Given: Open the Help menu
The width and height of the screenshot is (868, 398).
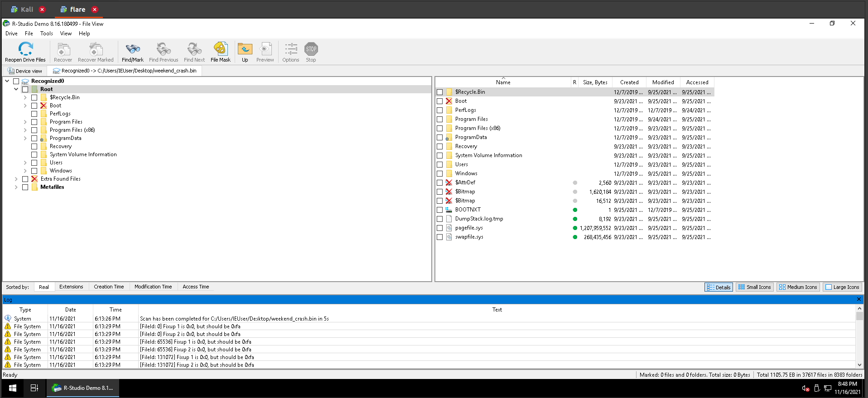Looking at the screenshot, I should (84, 34).
